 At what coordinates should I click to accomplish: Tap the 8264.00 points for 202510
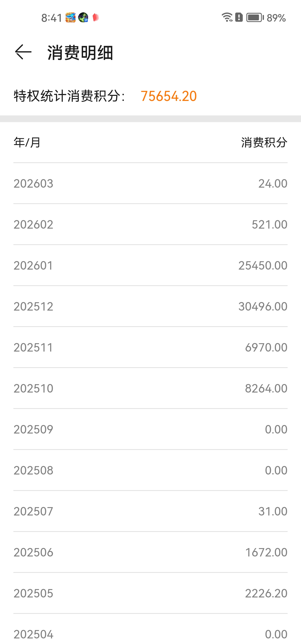[x=266, y=388]
